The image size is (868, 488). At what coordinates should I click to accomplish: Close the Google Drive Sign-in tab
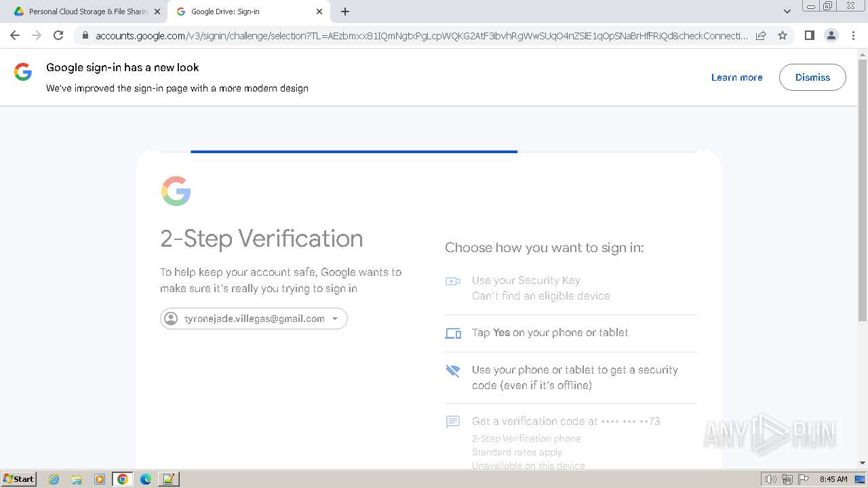coord(319,12)
